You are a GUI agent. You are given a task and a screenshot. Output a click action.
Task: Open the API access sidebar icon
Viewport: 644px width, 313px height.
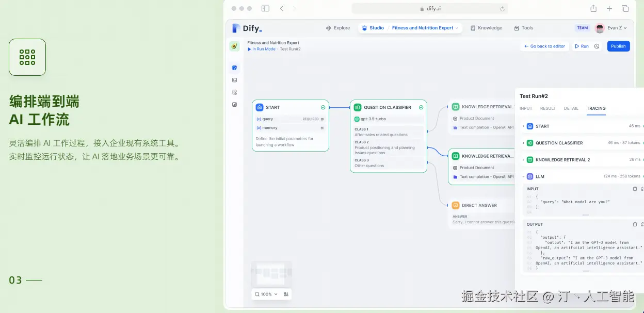(235, 80)
